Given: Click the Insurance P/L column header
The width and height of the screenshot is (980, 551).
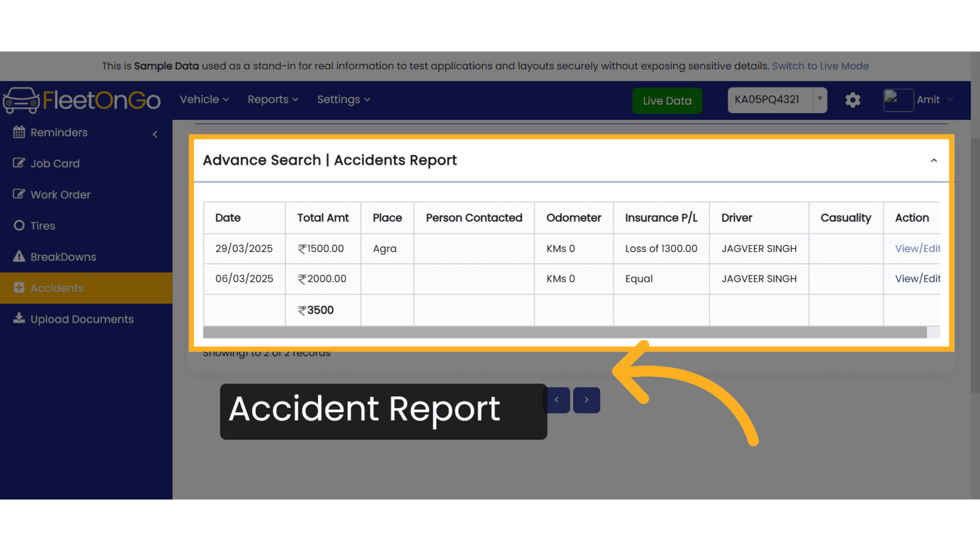Looking at the screenshot, I should tap(661, 218).
